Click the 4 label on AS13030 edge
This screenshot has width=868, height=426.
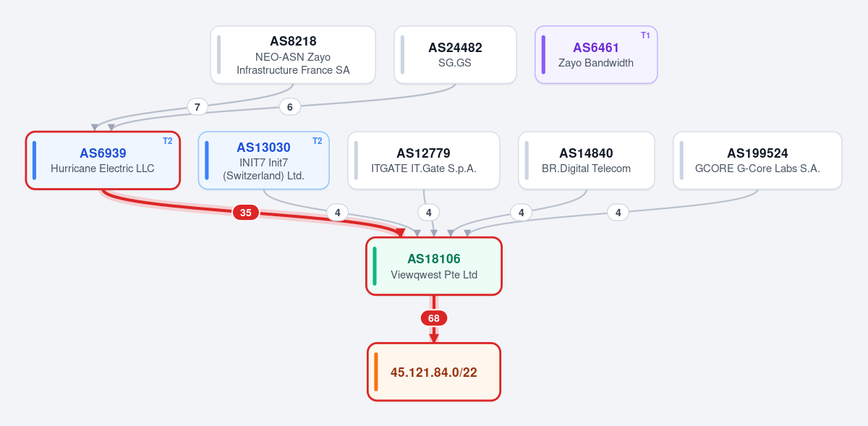pos(337,213)
